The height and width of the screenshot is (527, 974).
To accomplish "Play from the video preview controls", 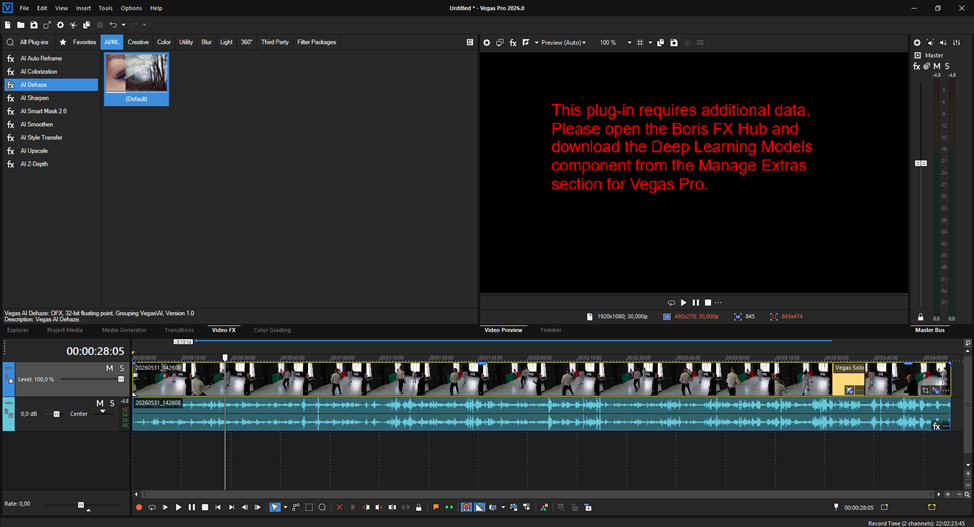I will click(683, 303).
